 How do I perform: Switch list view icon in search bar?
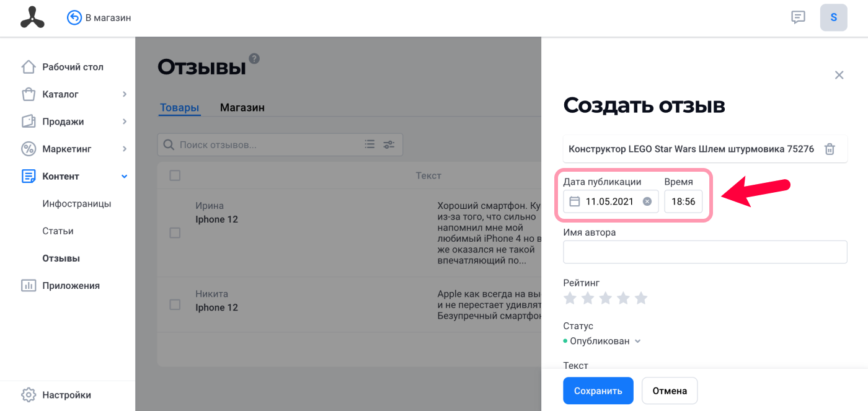pyautogui.click(x=370, y=144)
